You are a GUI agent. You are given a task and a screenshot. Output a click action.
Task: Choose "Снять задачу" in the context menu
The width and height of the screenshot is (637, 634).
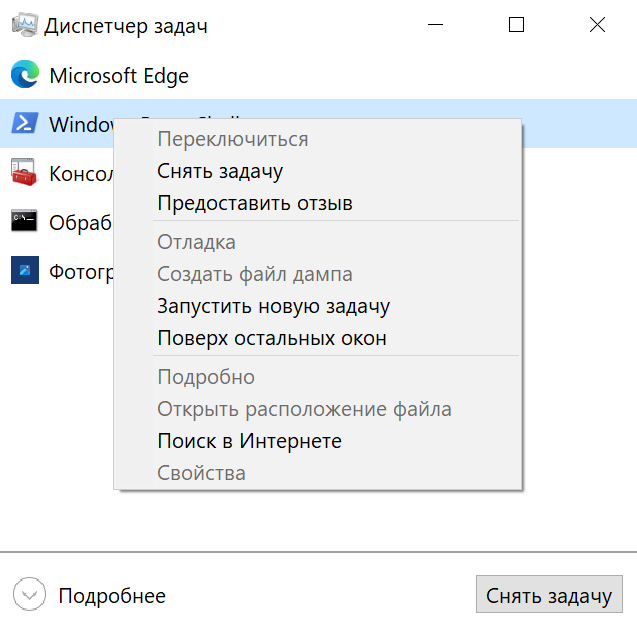coord(220,171)
